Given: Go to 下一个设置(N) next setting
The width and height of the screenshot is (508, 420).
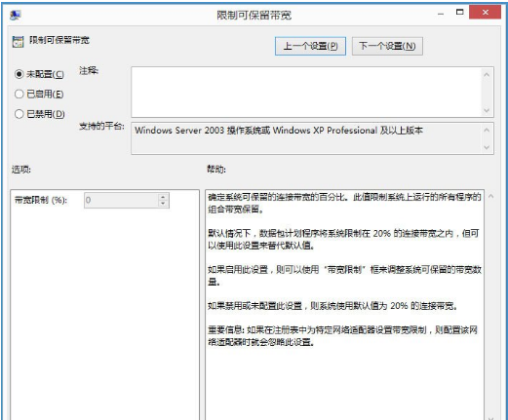Looking at the screenshot, I should click(387, 46).
